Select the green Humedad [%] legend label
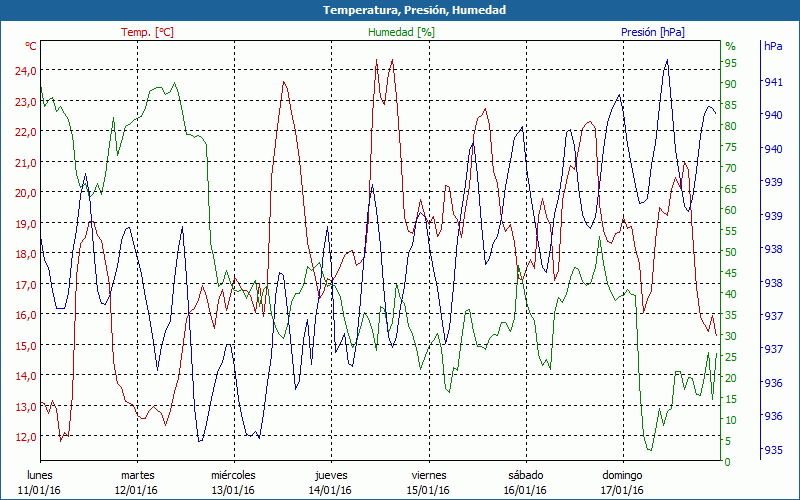800x500 pixels. coord(401,32)
